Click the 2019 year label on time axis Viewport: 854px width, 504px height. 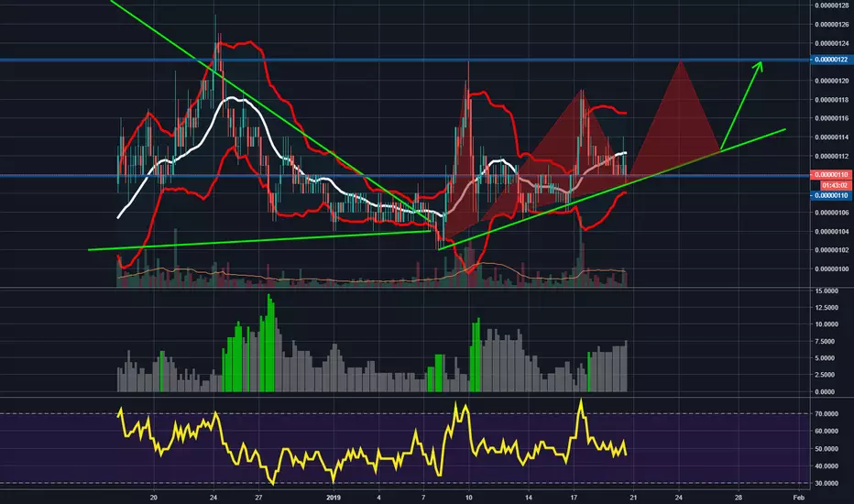[x=334, y=498]
